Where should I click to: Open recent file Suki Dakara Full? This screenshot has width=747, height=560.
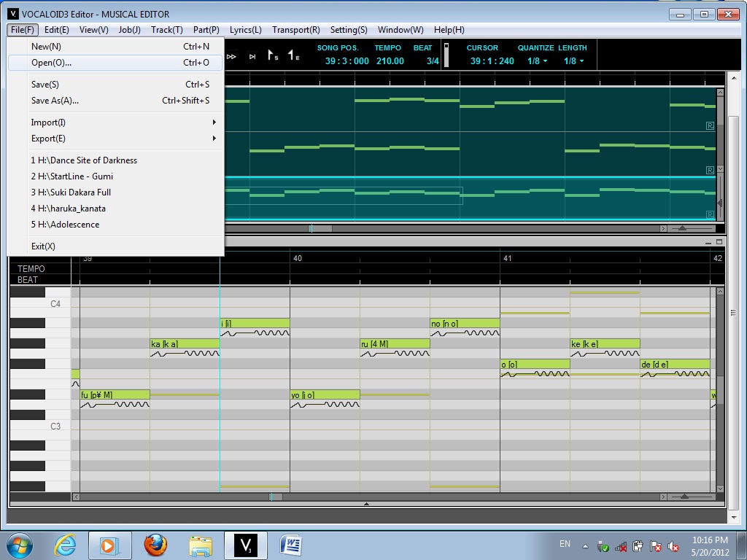click(x=115, y=192)
